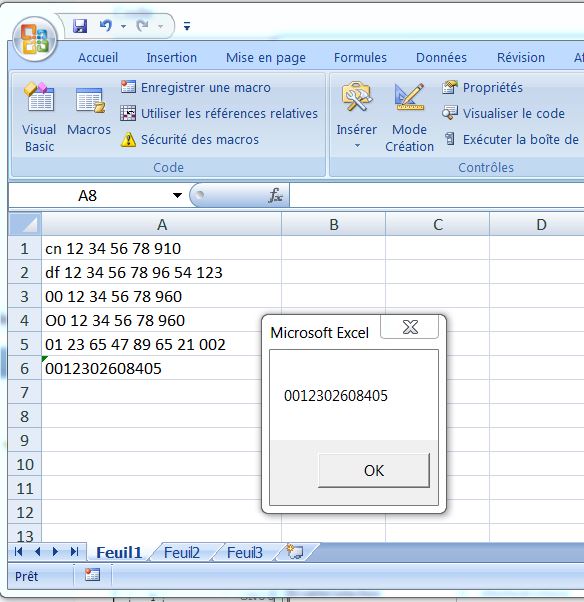Redo the last undone action
This screenshot has height=602, width=584.
(x=142, y=26)
